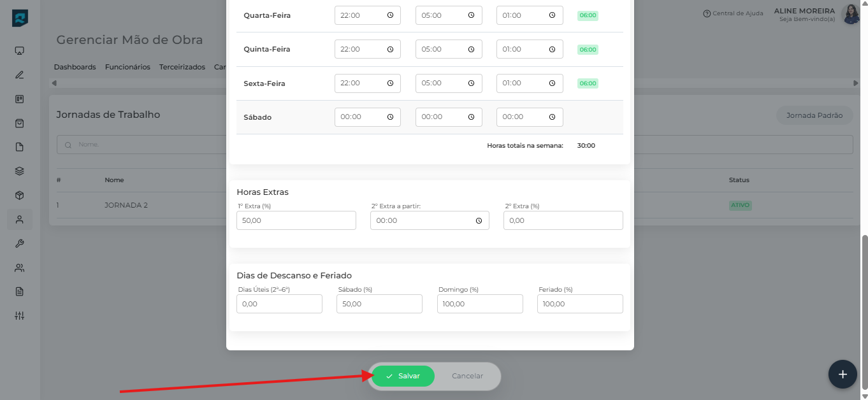Image resolution: width=868 pixels, height=400 pixels.
Task: Click the user profile avatar picture
Action: pos(850,14)
